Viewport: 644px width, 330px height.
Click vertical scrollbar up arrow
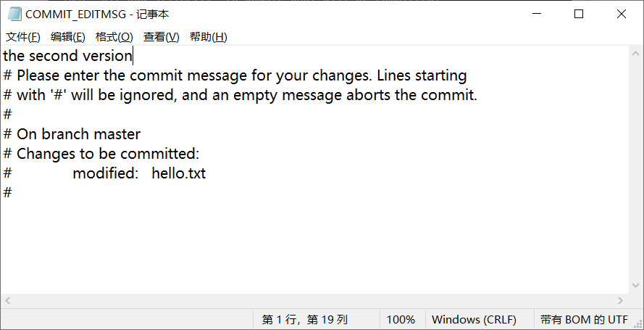[636, 54]
